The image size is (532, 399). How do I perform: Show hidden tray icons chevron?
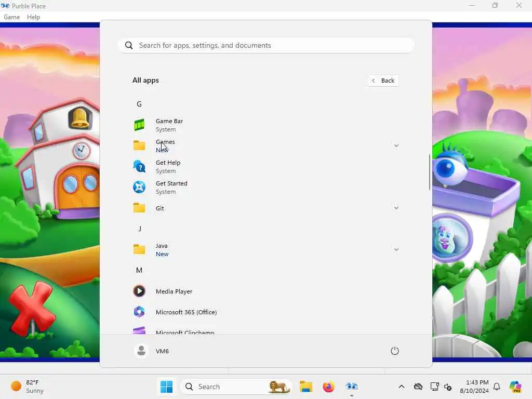[402, 387]
